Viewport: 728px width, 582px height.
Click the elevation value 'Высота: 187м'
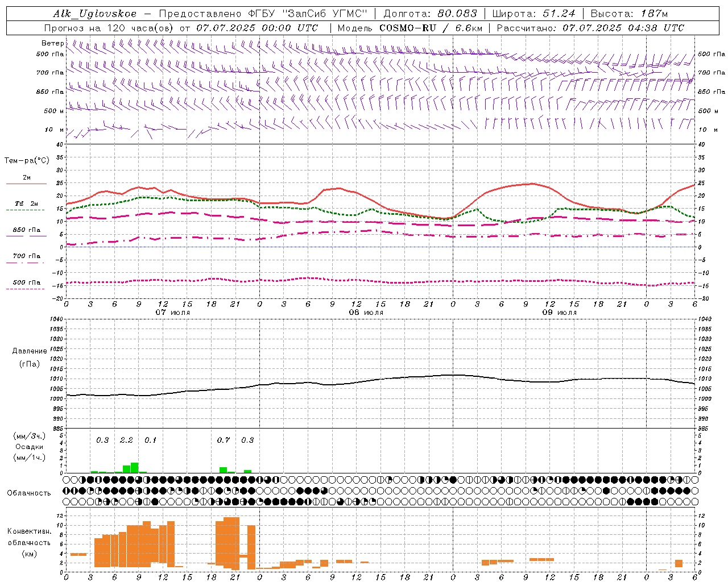pos(629,14)
